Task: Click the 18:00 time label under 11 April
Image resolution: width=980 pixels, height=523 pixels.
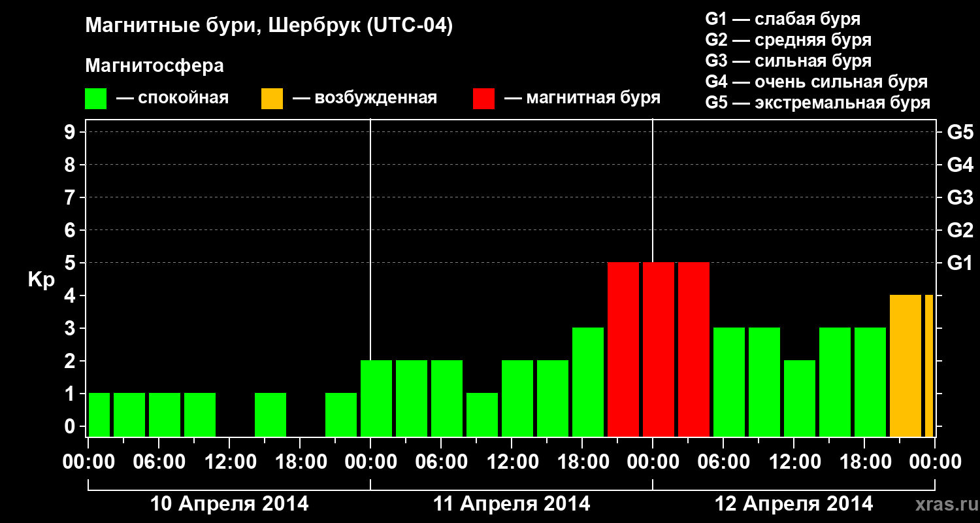Action: coord(582,462)
